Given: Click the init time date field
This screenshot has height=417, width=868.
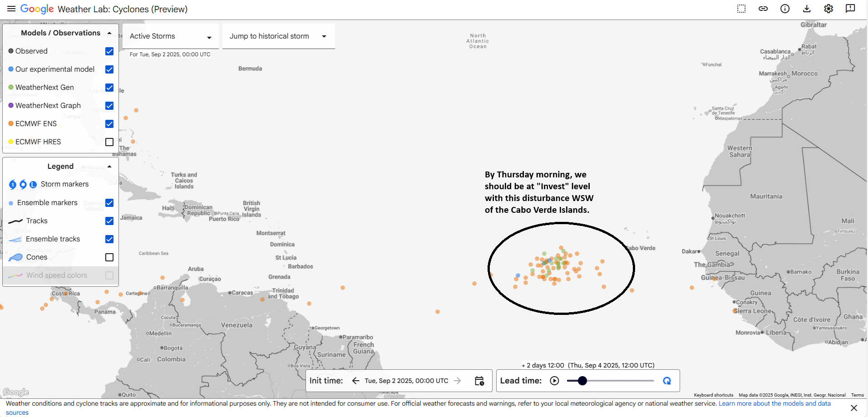Looking at the screenshot, I should click(x=406, y=381).
